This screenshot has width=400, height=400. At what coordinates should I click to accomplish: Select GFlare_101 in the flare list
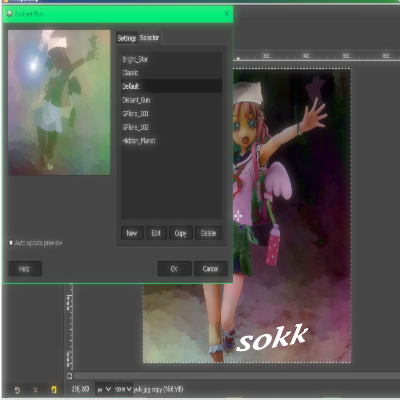[x=171, y=113]
